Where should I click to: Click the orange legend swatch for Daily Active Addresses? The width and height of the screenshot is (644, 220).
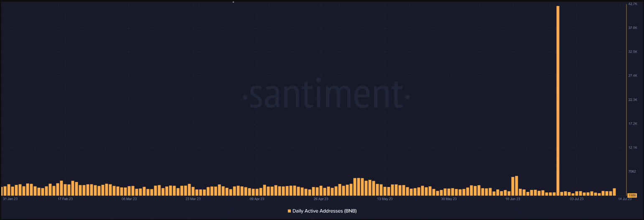point(289,211)
